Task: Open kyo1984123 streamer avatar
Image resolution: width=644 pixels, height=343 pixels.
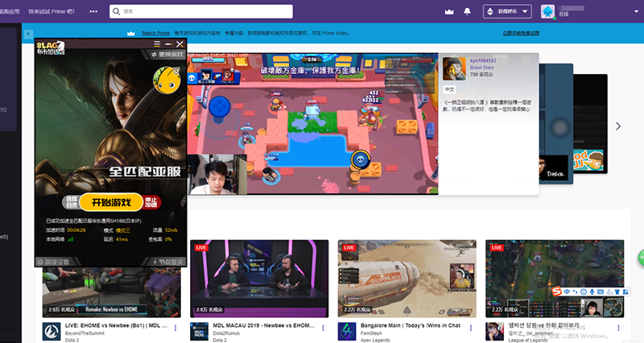Action: pyautogui.click(x=454, y=68)
